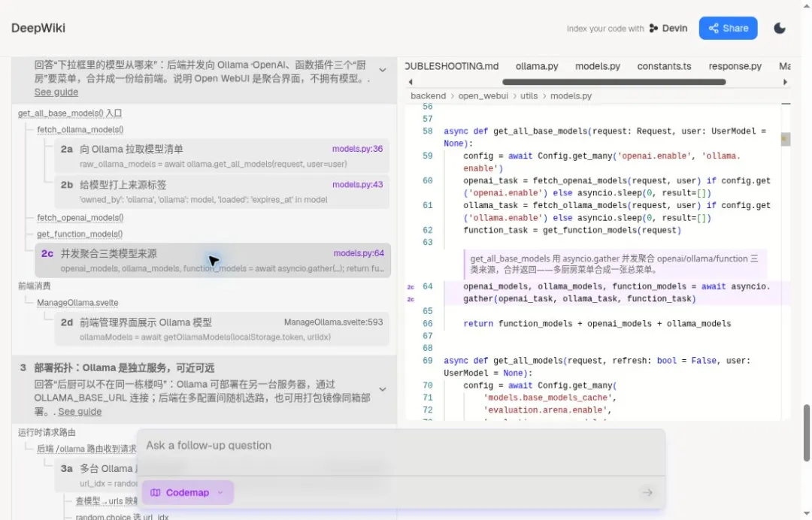Switch to the models.py tab
The width and height of the screenshot is (812, 520).
click(598, 66)
